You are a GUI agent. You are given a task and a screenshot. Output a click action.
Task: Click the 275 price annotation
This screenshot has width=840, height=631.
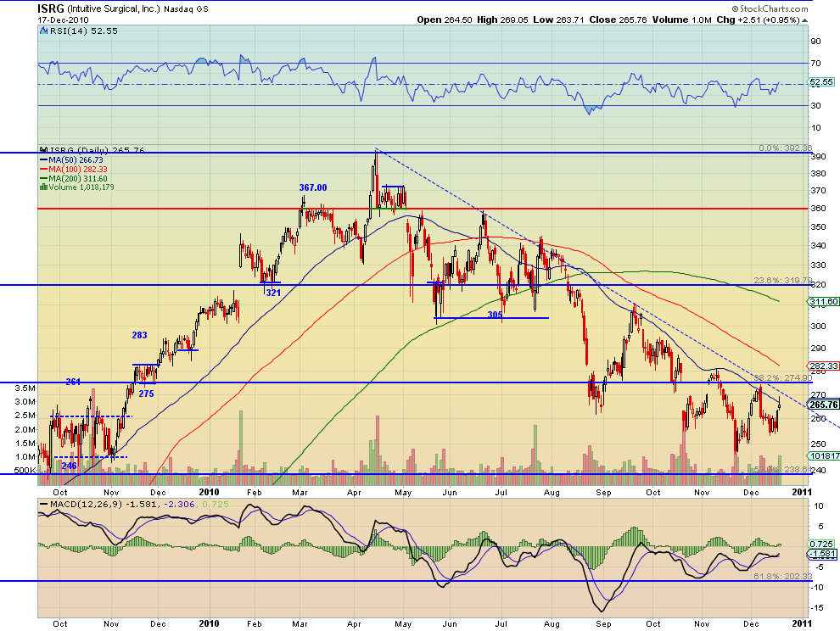146,394
